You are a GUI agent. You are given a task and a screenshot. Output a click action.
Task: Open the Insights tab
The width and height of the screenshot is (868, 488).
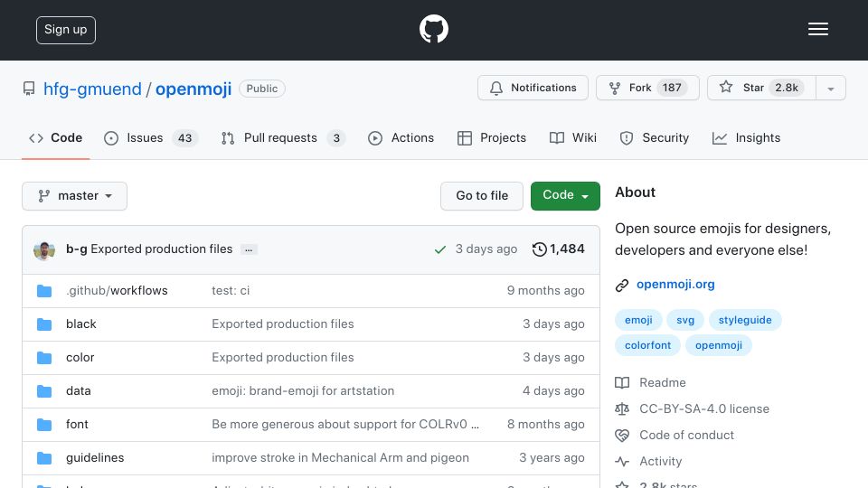coord(746,137)
